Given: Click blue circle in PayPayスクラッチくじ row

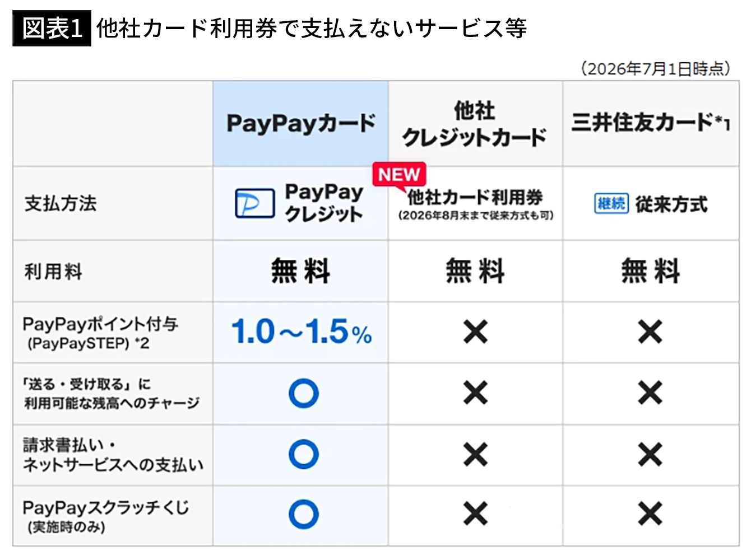Looking at the screenshot, I should 304,514.
